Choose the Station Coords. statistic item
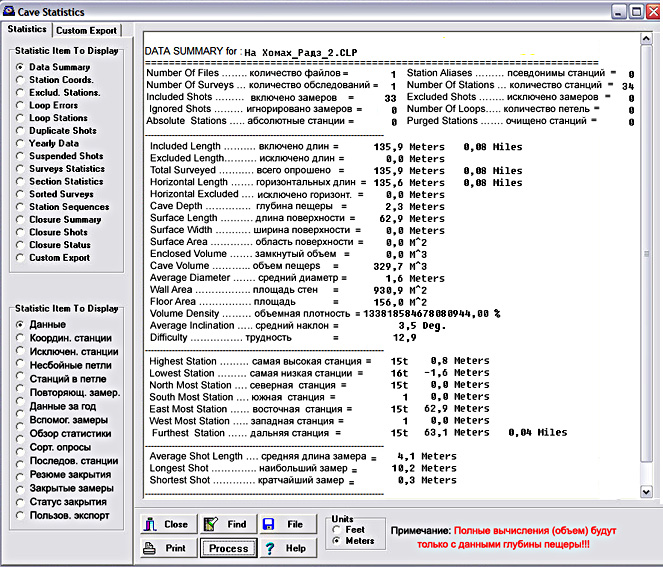 pos(20,80)
